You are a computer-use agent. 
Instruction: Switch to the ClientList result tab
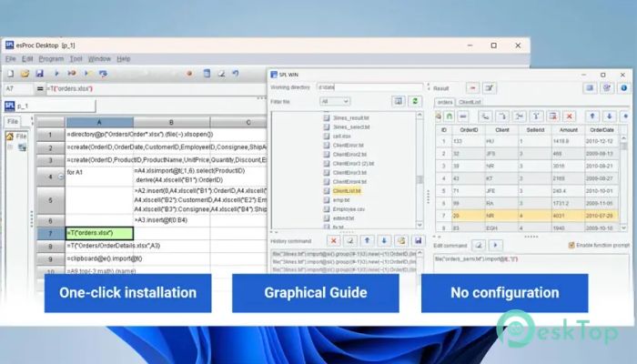tap(470, 102)
